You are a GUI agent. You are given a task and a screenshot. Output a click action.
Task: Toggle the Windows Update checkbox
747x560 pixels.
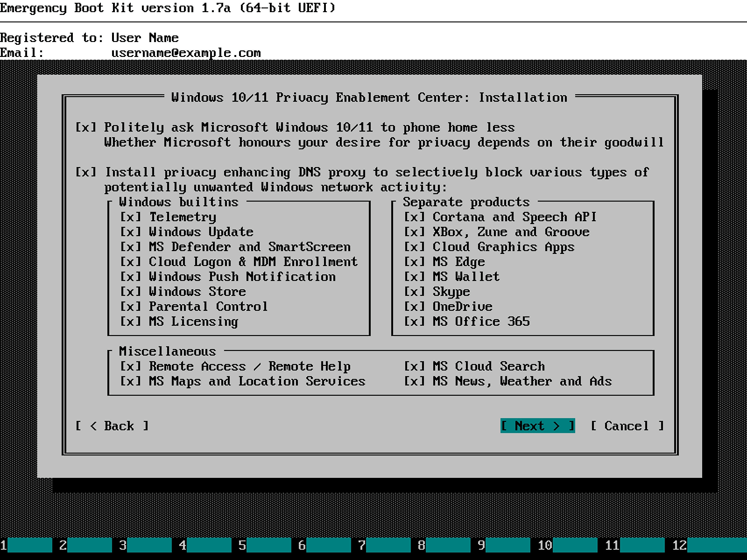[131, 232]
